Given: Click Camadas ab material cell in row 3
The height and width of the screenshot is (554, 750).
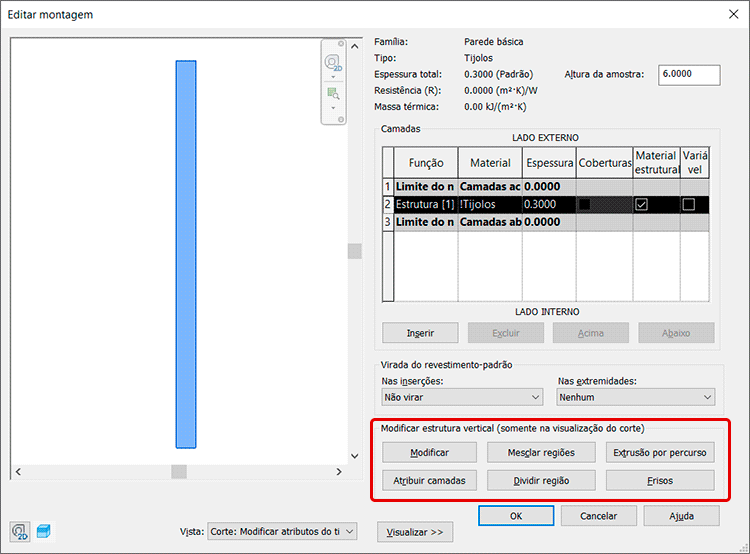Looking at the screenshot, I should [x=490, y=222].
